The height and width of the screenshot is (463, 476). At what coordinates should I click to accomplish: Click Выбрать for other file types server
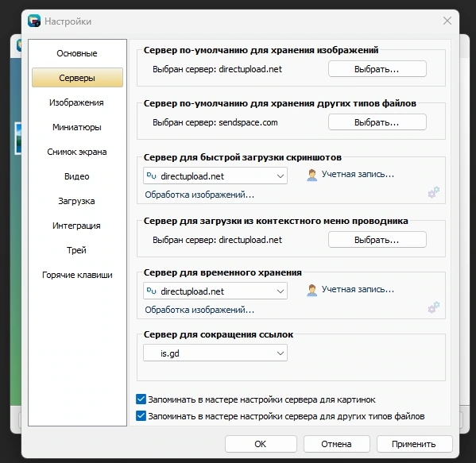pos(377,122)
